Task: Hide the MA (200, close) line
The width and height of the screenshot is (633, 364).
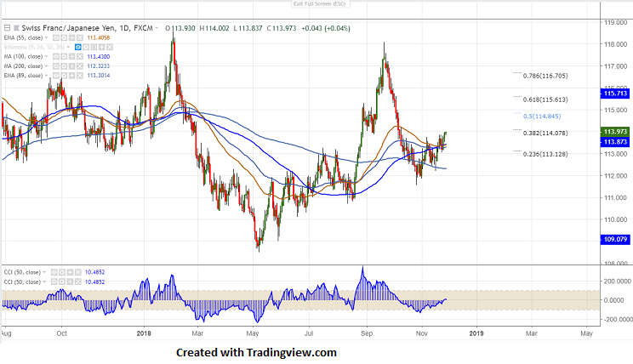Action: [x=56, y=66]
